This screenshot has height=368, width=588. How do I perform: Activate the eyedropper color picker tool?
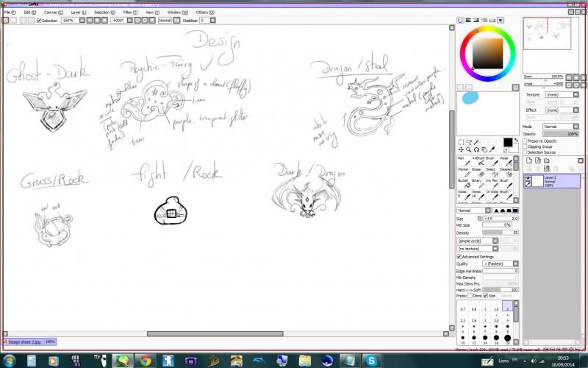click(492, 149)
